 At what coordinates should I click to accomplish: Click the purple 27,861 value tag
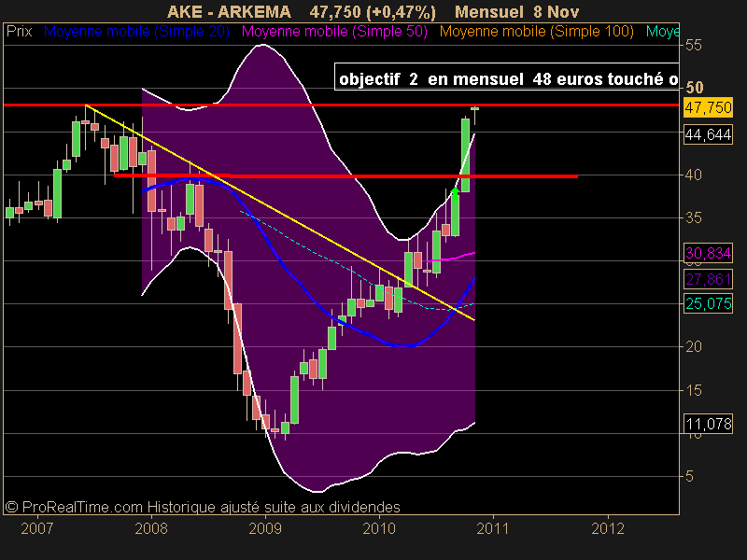[x=708, y=279]
